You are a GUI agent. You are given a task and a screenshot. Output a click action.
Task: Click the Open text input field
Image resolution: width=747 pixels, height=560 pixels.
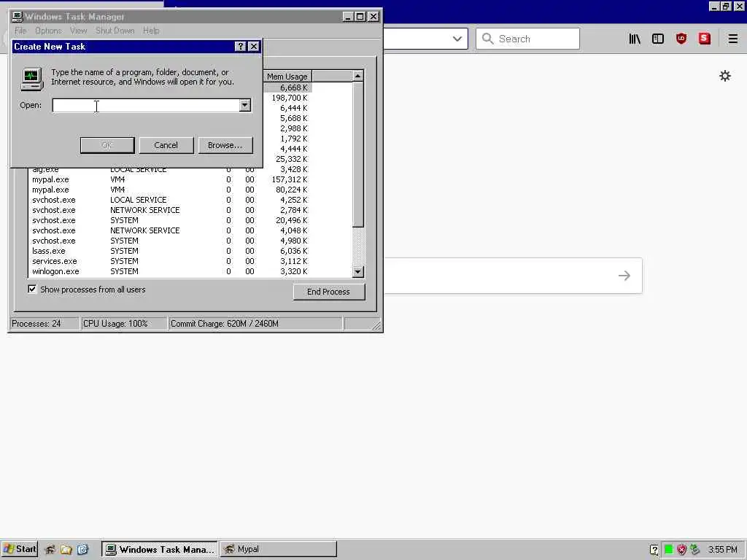(x=146, y=105)
